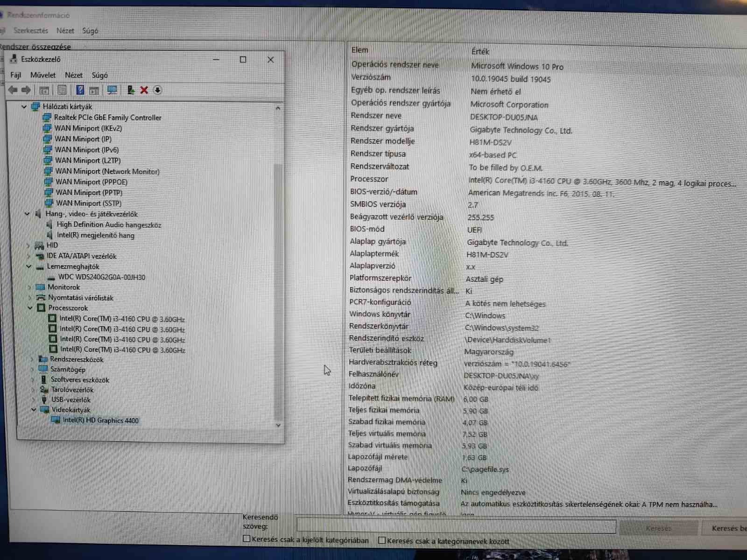Expand the Rendszereszközök tree node
The width and height of the screenshot is (747, 560).
[x=31, y=359]
